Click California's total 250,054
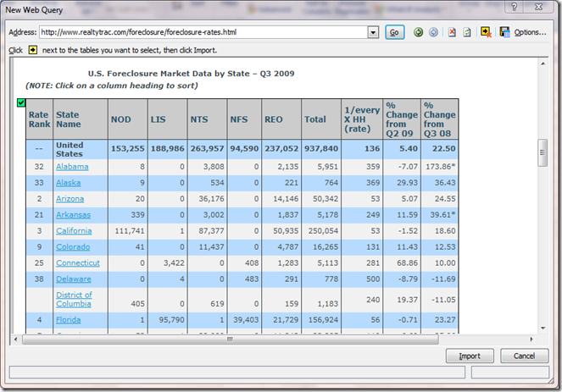The height and width of the screenshot is (392, 562). [x=323, y=231]
